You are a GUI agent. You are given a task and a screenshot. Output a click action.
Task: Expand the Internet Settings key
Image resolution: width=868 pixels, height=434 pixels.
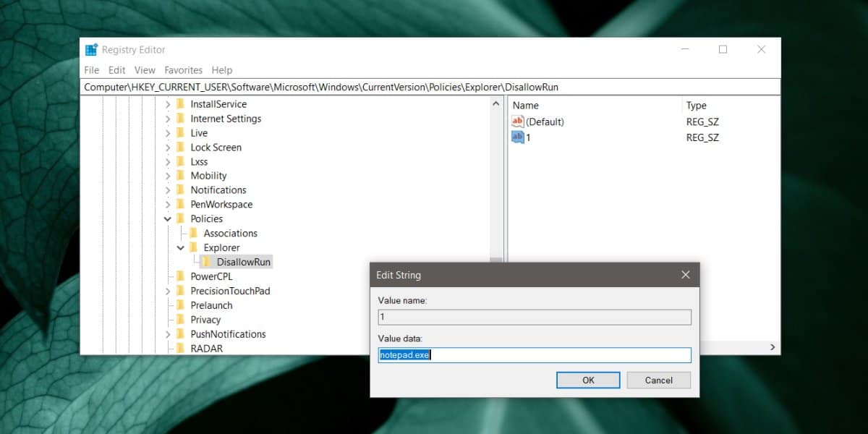168,119
